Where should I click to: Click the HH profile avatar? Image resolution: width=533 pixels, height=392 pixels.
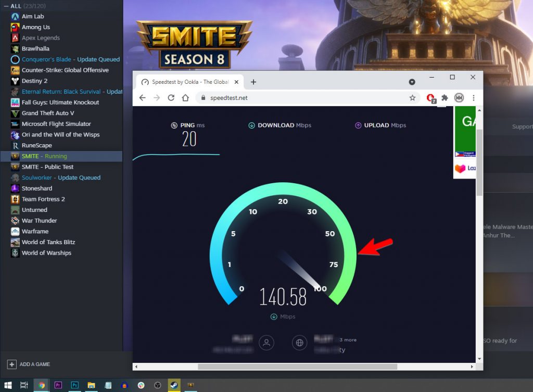click(459, 98)
